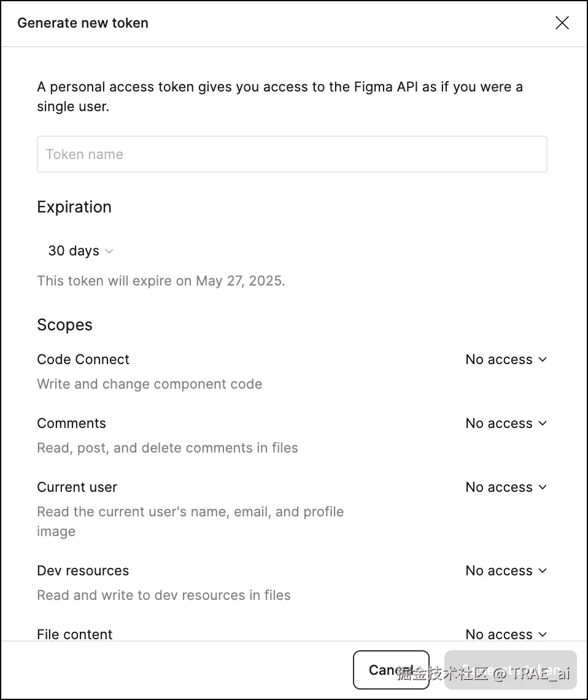The image size is (588, 700).
Task: Close the Generate new token dialog
Action: 562,23
